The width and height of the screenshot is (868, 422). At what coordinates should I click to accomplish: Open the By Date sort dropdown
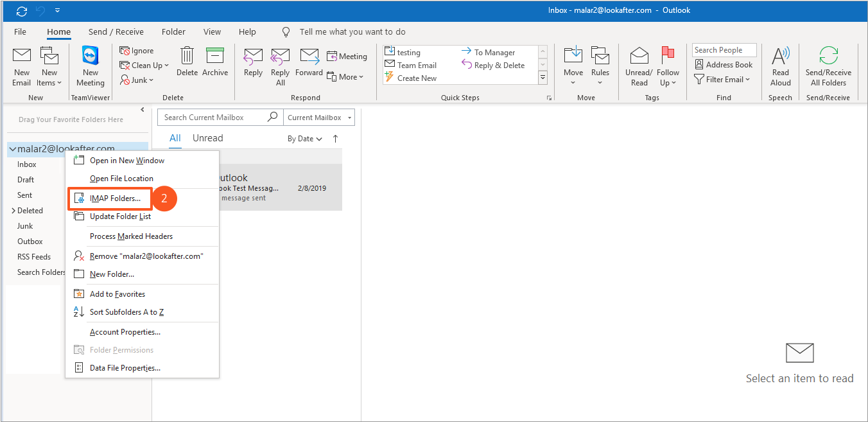pyautogui.click(x=305, y=139)
